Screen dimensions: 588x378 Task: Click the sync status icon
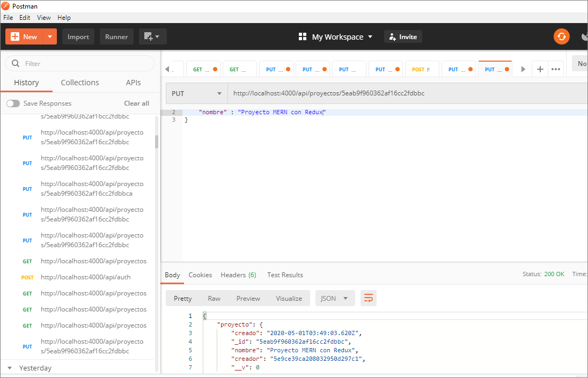[561, 36]
